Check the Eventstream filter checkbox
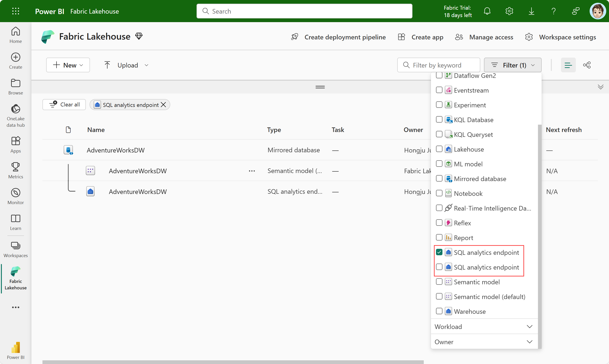Image resolution: width=609 pixels, height=364 pixels. tap(439, 90)
